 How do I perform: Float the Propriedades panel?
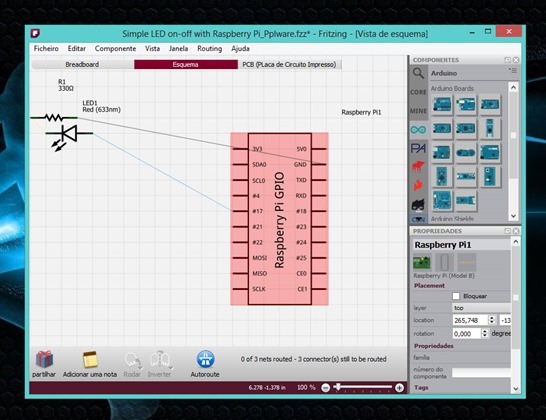click(x=507, y=231)
